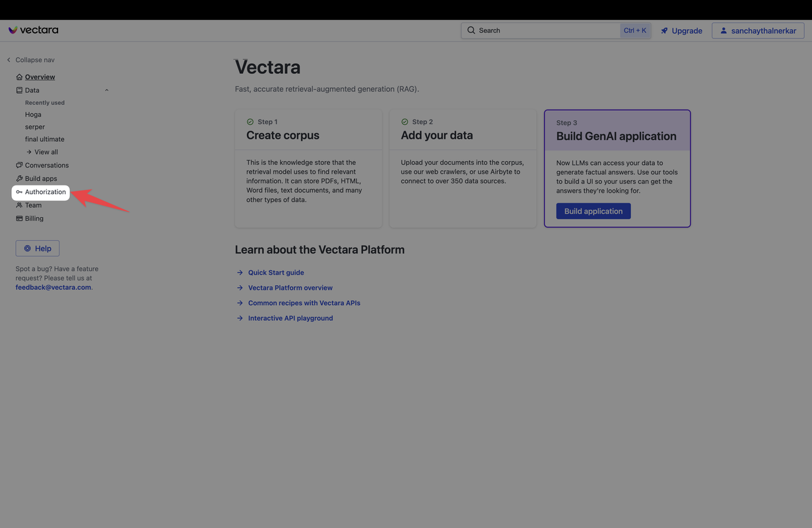Image resolution: width=812 pixels, height=528 pixels.
Task: Click the Conversations chat icon
Action: tap(19, 165)
